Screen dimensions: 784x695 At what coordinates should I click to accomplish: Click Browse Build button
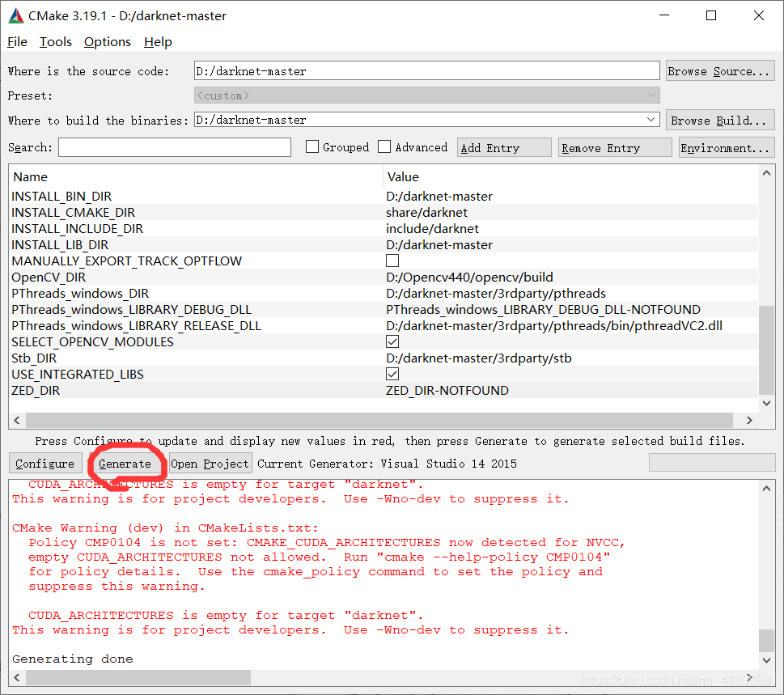click(x=720, y=120)
